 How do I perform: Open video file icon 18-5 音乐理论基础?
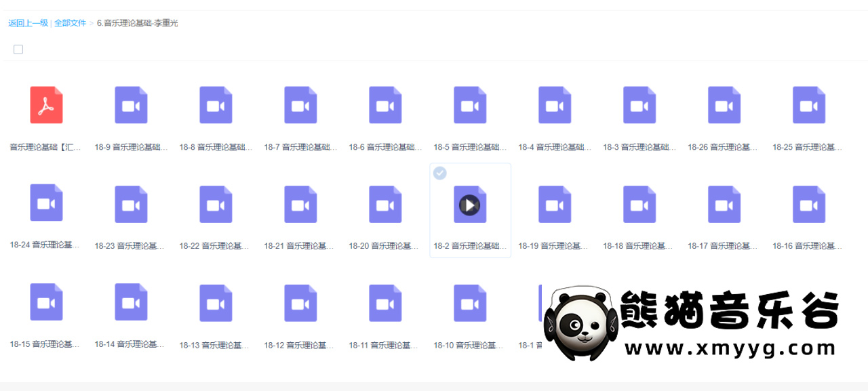tap(470, 105)
